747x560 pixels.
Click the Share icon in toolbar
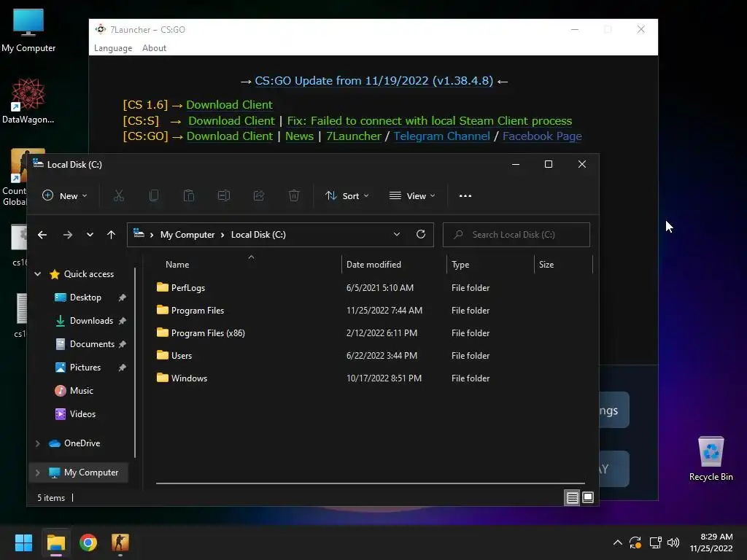click(x=259, y=195)
